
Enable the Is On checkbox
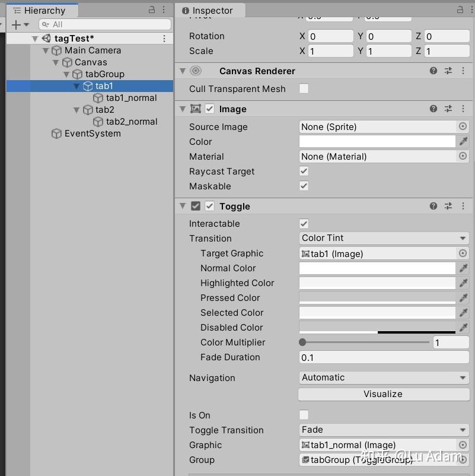coord(304,415)
